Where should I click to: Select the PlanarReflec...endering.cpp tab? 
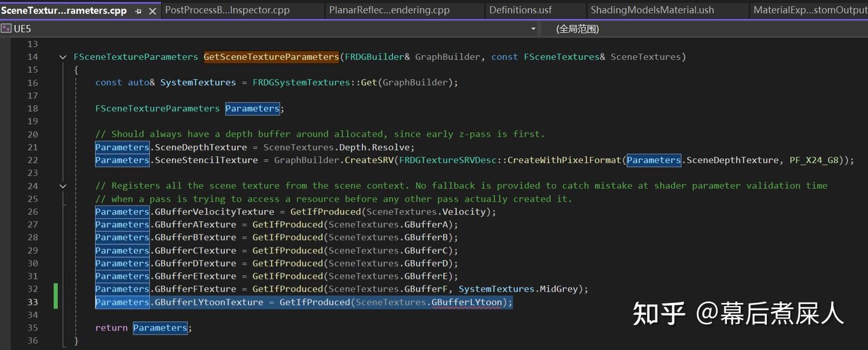pos(388,10)
